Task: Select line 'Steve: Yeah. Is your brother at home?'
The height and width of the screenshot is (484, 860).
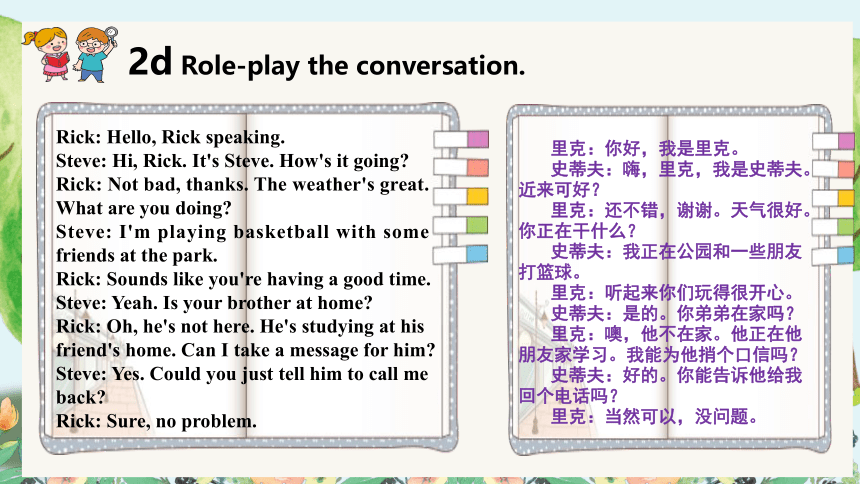Action: 214,303
